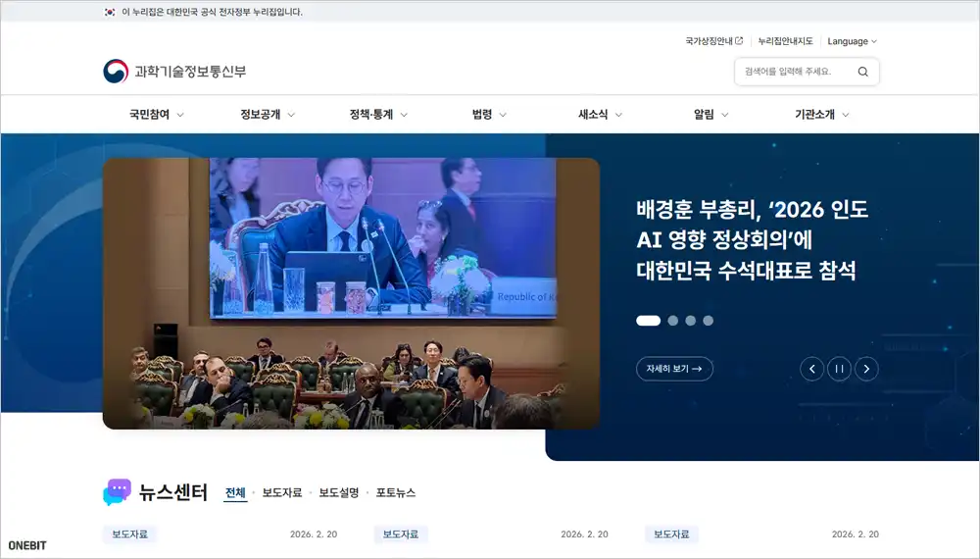Click the first 보도자료 tag dated 2026. 2. 20
The width and height of the screenshot is (980, 559).
[x=130, y=534]
